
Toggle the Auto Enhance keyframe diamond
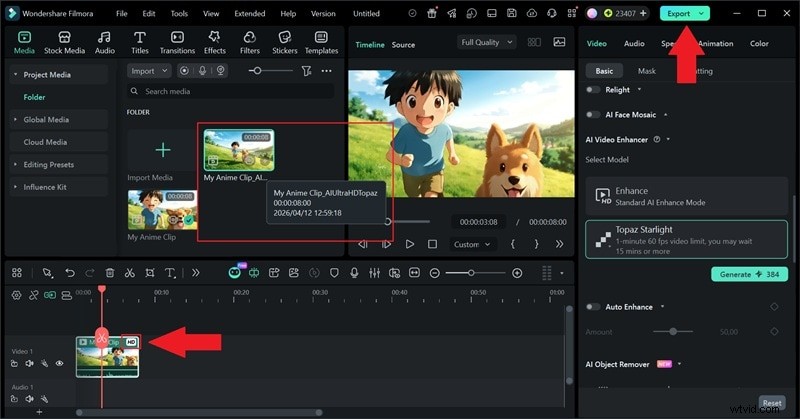click(774, 307)
